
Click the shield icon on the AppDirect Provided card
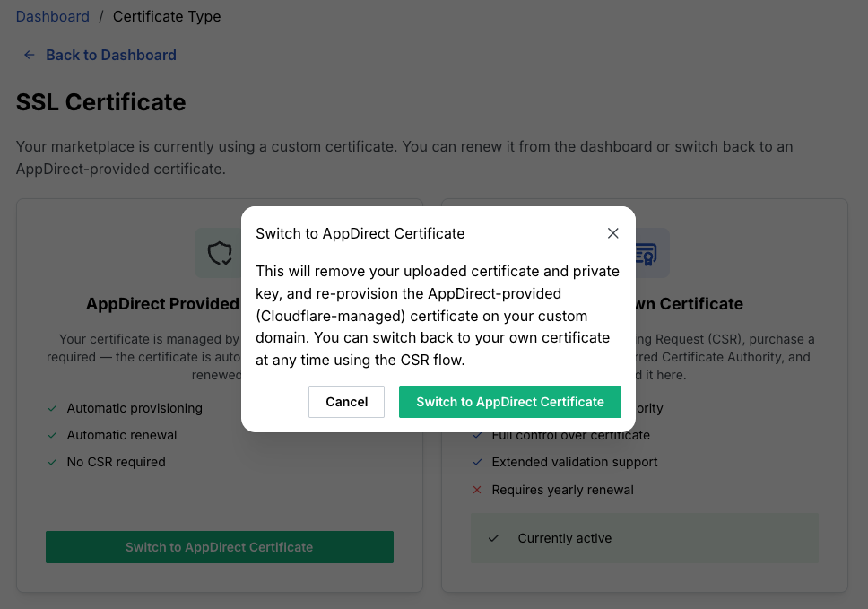point(220,253)
